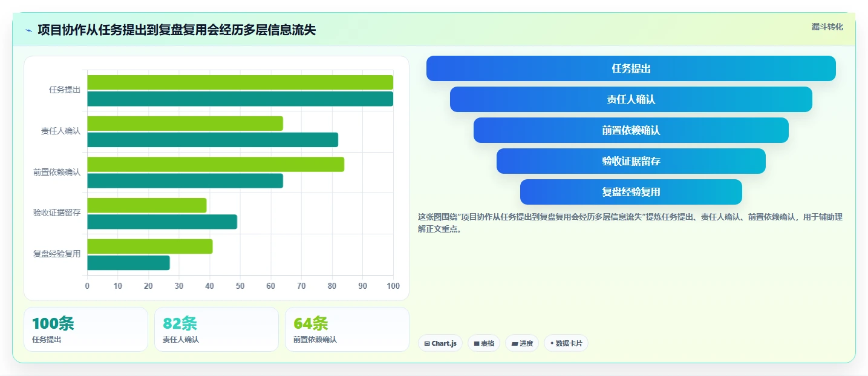The image size is (868, 376).
Task: Click the teal 验收证据留存 bar
Action: pyautogui.click(x=162, y=222)
